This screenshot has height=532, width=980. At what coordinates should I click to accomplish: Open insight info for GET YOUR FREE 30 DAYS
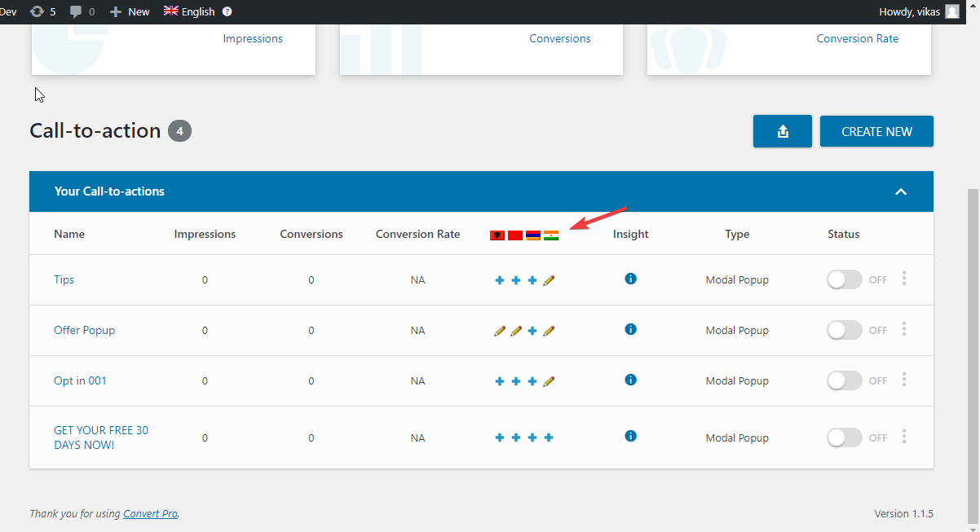tap(630, 436)
